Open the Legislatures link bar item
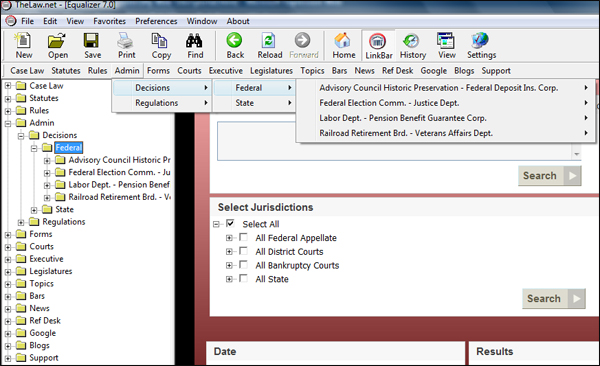Screen dimensions: 600x366 [x=271, y=70]
